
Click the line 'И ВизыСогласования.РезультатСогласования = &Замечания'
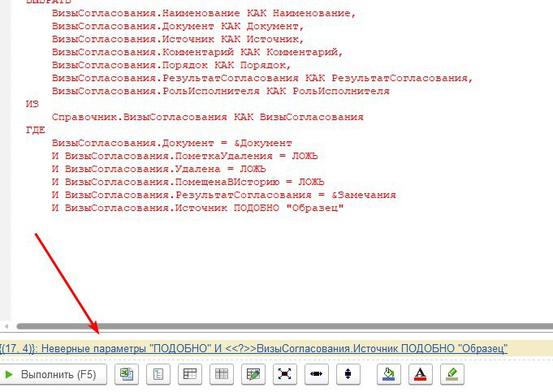[224, 195]
